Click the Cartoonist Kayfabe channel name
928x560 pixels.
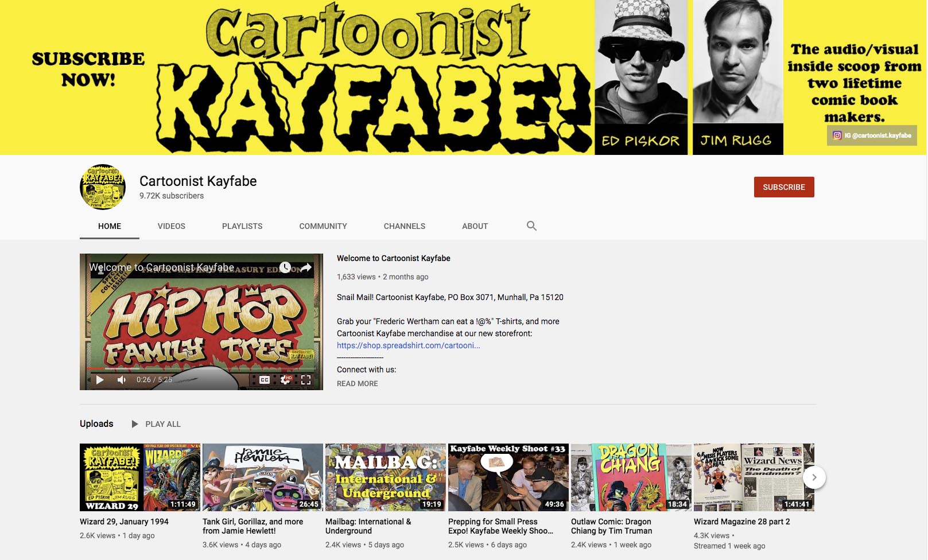click(198, 181)
